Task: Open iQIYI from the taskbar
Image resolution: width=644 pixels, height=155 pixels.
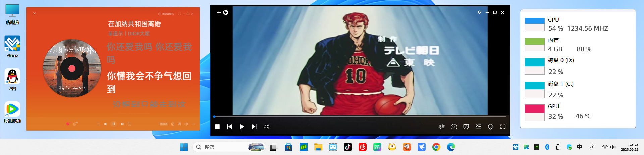Action: (x=377, y=147)
